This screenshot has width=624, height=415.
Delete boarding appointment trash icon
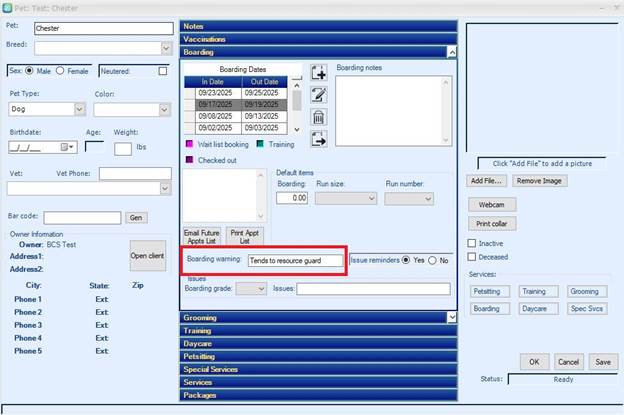[319, 117]
